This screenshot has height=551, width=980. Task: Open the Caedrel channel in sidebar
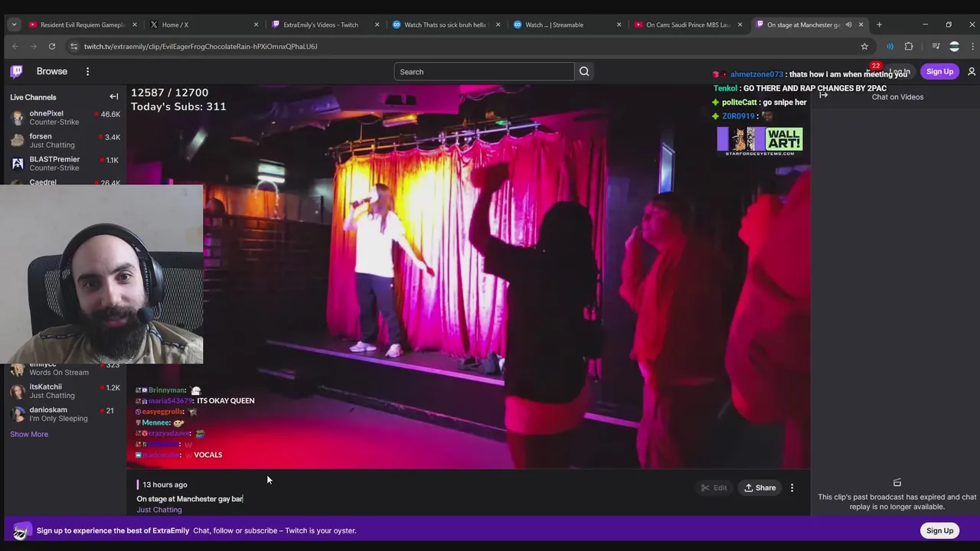65,182
